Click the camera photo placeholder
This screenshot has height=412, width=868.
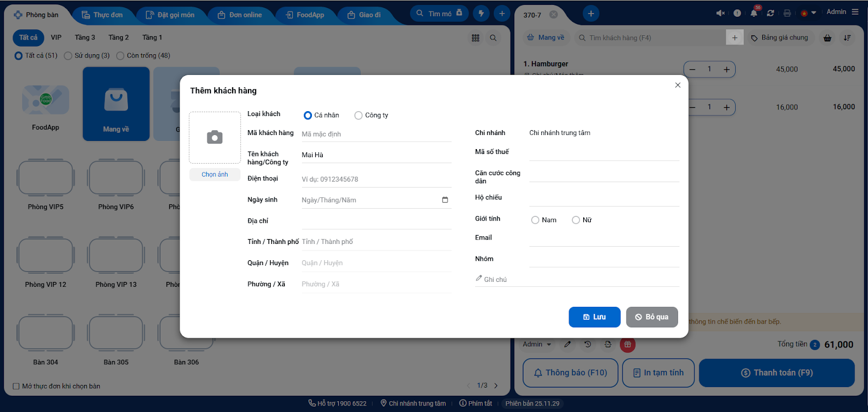click(x=215, y=138)
